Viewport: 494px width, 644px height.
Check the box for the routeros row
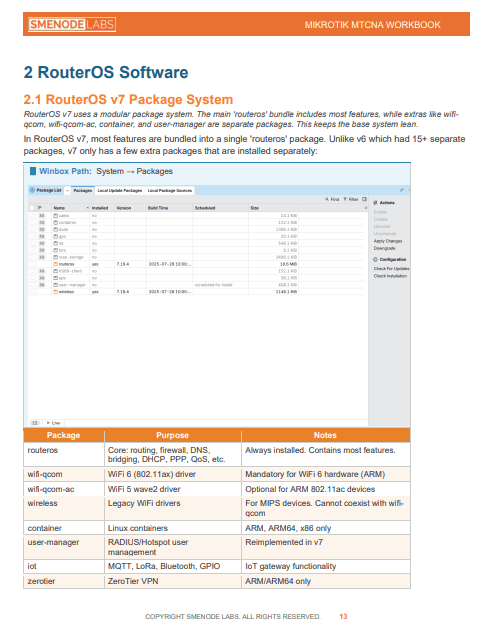coord(32,264)
